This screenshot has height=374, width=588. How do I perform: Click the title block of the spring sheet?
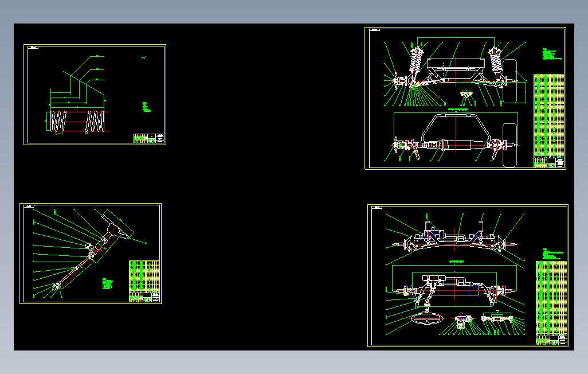[x=149, y=138]
